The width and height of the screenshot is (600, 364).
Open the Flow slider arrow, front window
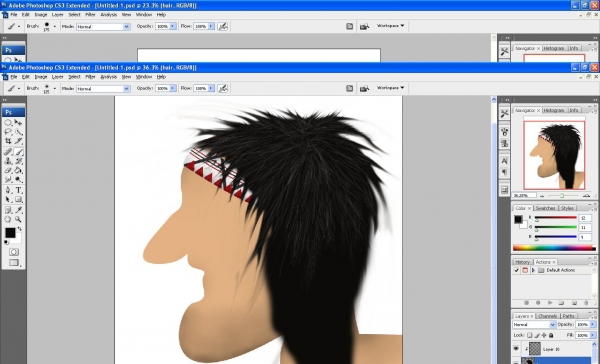coord(211,88)
